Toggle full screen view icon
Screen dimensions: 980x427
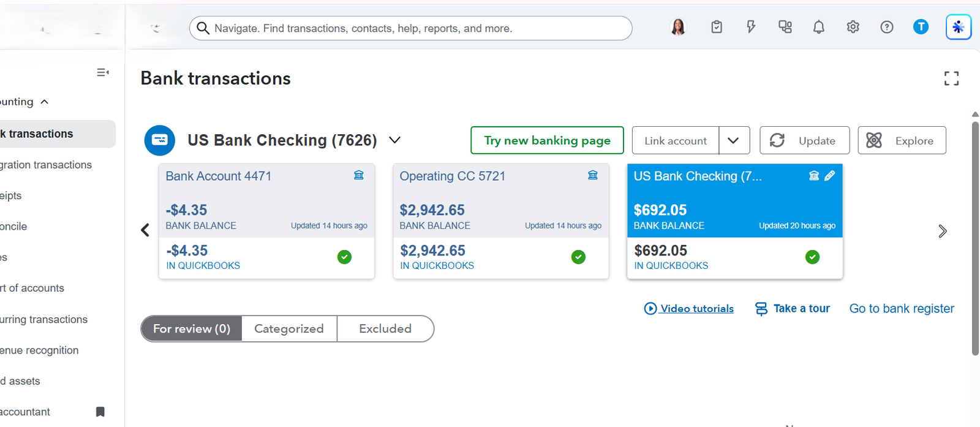pos(951,78)
